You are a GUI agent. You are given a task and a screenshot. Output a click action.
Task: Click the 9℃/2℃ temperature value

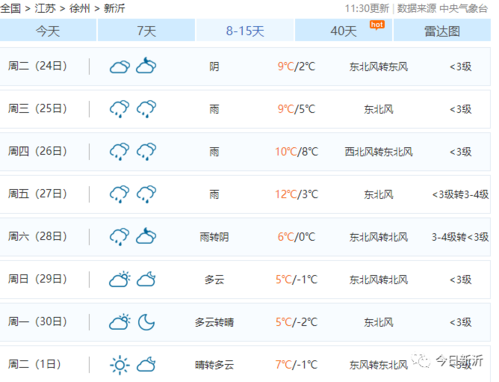296,67
